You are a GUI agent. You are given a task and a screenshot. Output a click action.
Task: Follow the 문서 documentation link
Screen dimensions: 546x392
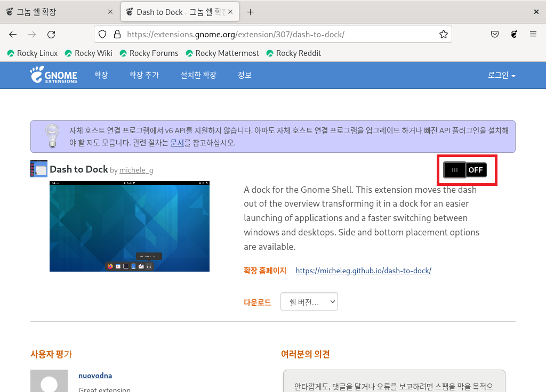coord(177,143)
